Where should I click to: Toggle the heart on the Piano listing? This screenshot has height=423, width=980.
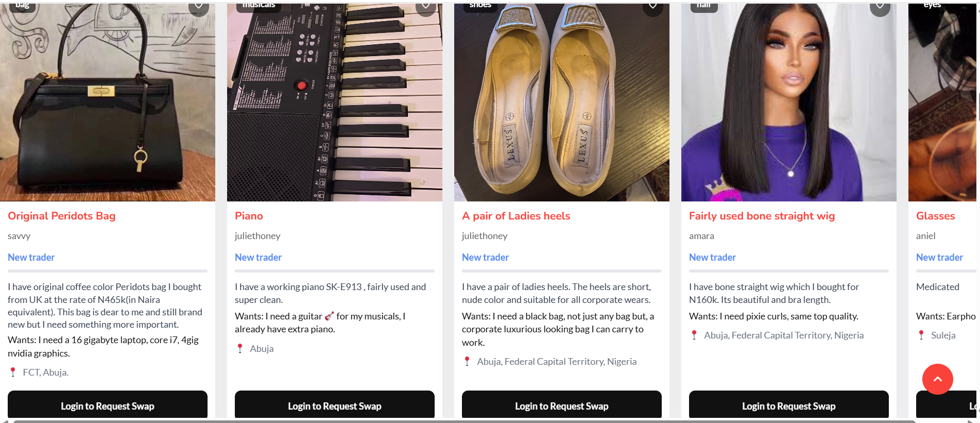click(x=425, y=6)
